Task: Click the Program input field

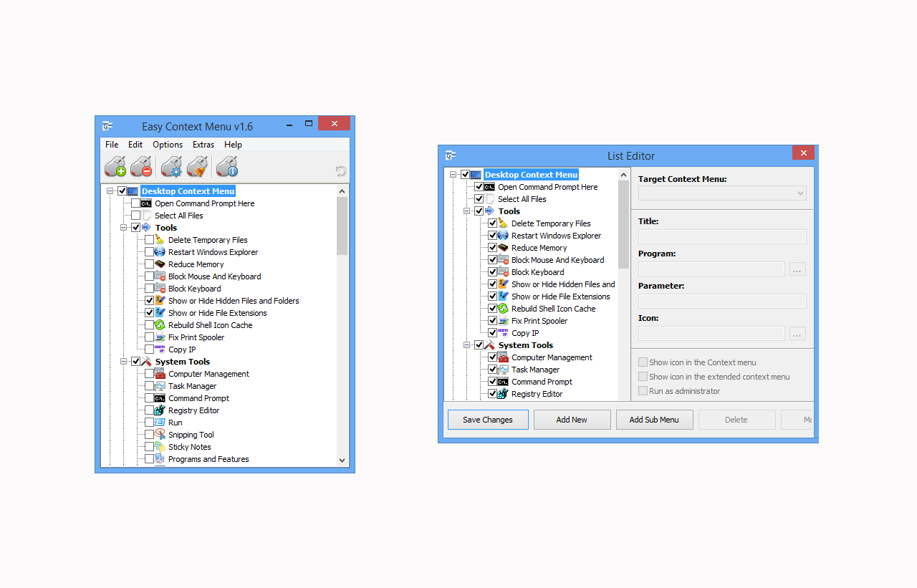Action: (711, 269)
